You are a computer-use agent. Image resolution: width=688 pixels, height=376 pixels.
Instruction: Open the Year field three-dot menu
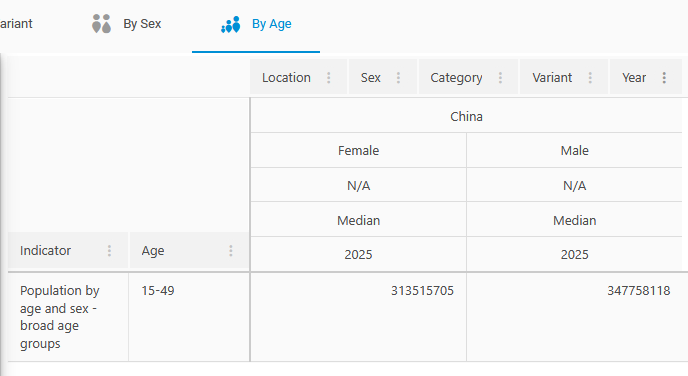click(664, 78)
